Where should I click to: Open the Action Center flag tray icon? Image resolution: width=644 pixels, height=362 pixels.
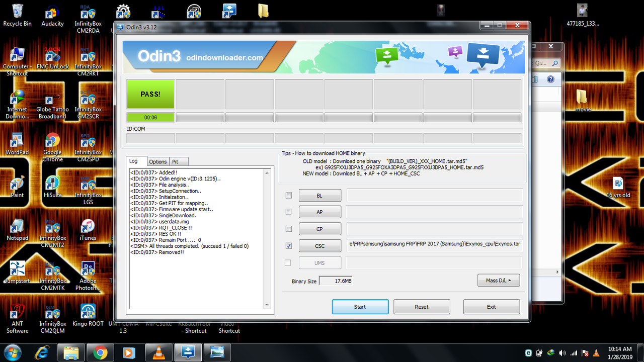pyautogui.click(x=585, y=352)
